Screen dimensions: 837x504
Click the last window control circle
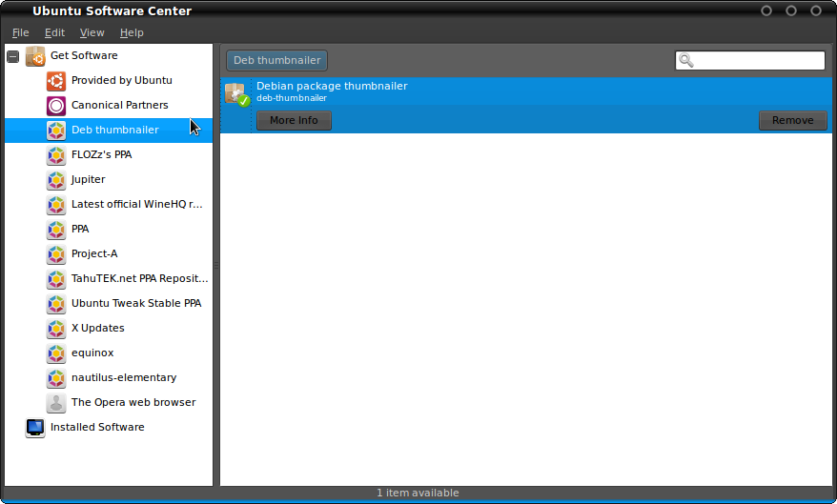coord(816,10)
